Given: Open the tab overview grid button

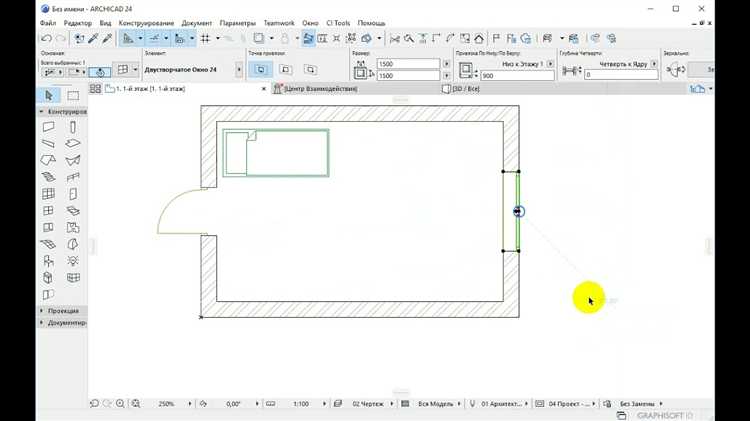Looking at the screenshot, I should pos(95,89).
